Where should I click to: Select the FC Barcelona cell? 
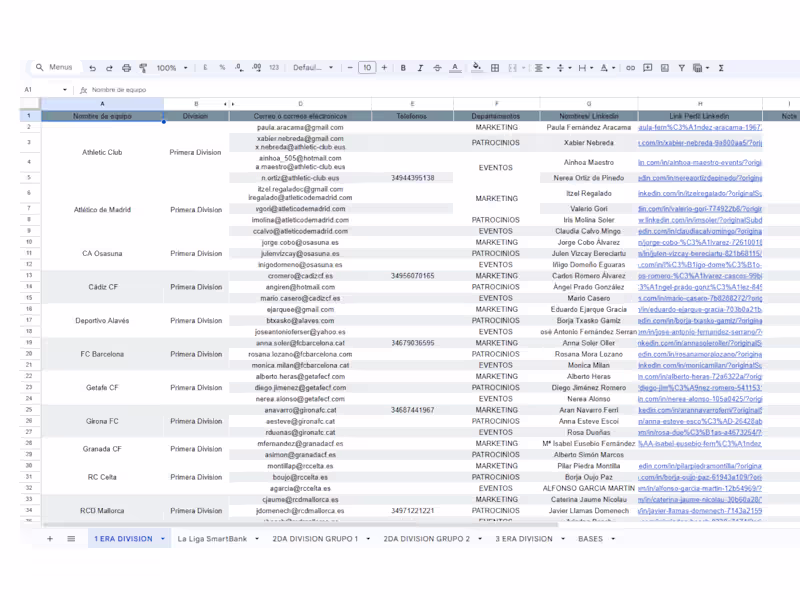click(x=102, y=354)
